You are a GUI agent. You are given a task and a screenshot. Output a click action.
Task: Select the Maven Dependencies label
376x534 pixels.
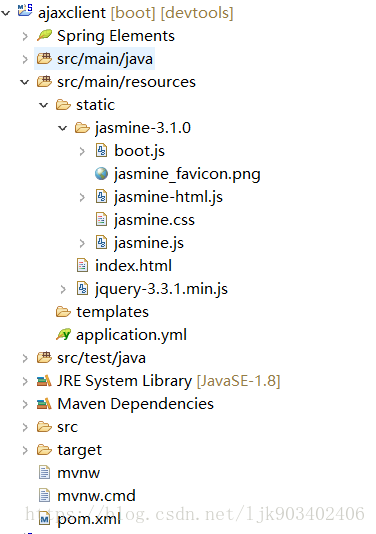click(x=136, y=404)
